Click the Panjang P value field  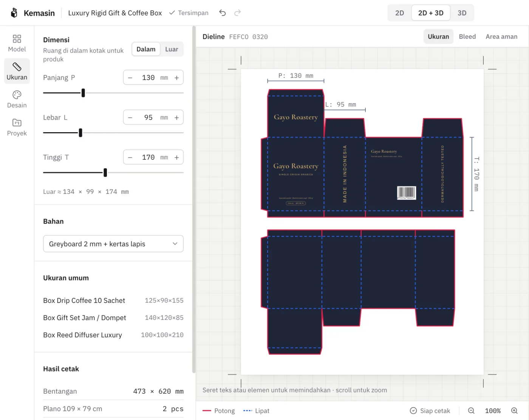(x=148, y=78)
